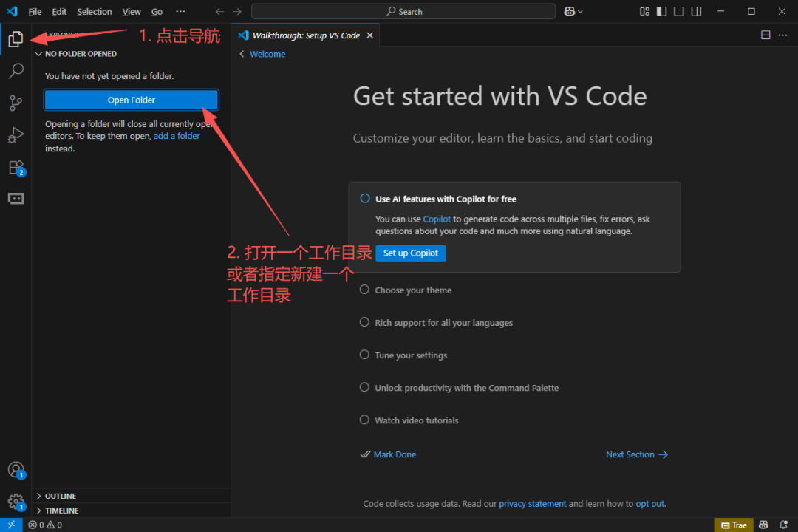Expand the TIMELINE section
Screen dimensions: 798x532
coord(132,511)
